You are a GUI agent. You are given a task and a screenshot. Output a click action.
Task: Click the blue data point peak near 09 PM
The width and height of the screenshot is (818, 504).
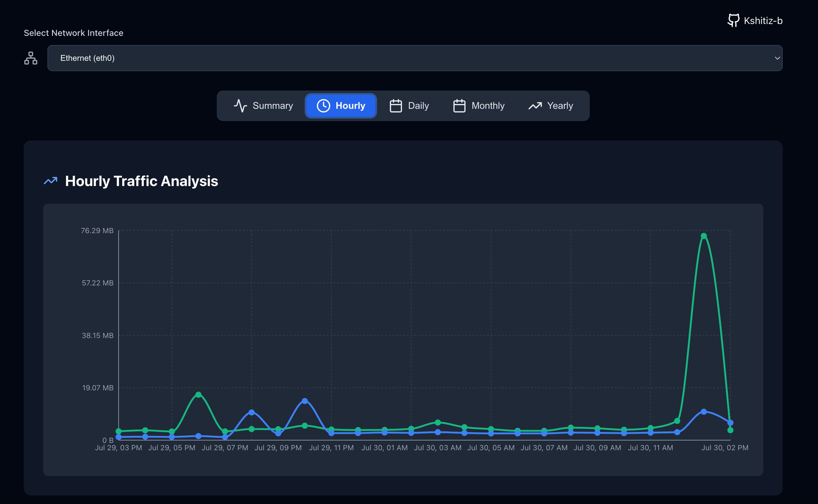point(304,401)
